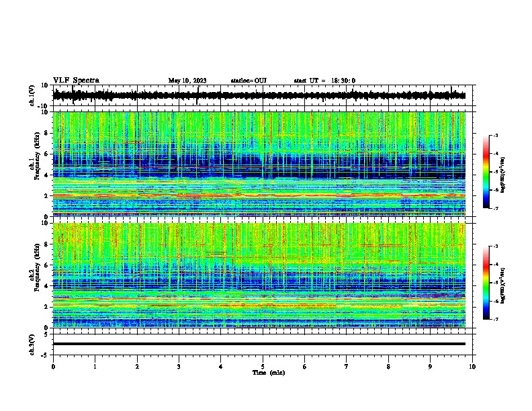Viewport: 532px width, 411px height.
Task: Click the "-10" tick of ch.1(V) axis
Action: tap(44, 106)
